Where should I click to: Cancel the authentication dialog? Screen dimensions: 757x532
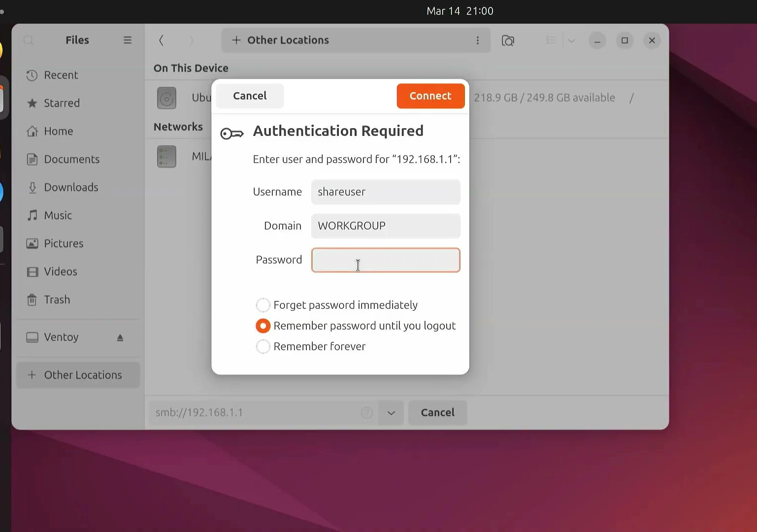click(x=250, y=96)
